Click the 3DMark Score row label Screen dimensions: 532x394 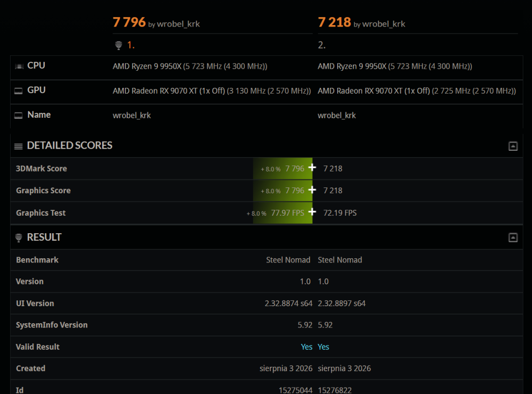click(41, 168)
